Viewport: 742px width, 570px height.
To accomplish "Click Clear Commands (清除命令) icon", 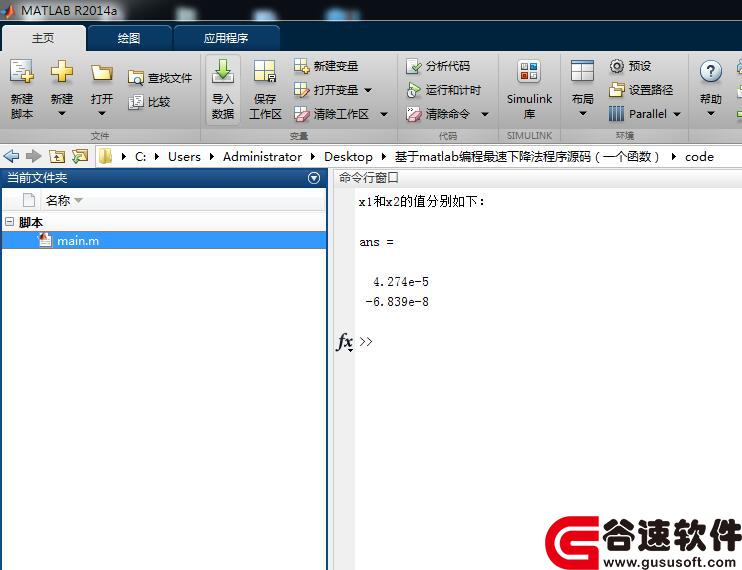I will pos(414,114).
